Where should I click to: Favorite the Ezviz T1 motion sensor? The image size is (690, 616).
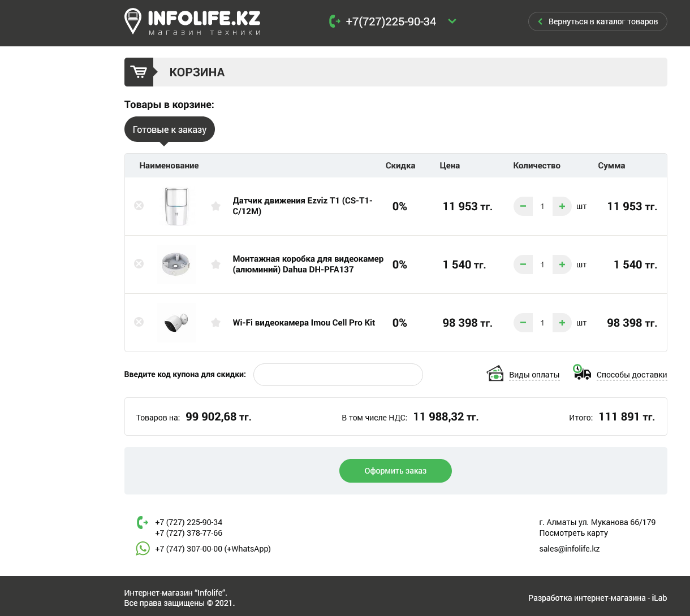click(x=215, y=206)
